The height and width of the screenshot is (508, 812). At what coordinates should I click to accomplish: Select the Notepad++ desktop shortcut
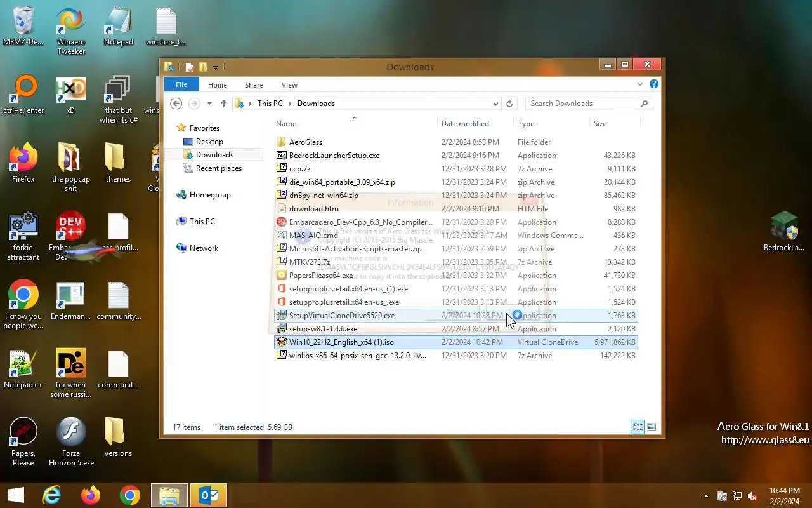pos(23,369)
